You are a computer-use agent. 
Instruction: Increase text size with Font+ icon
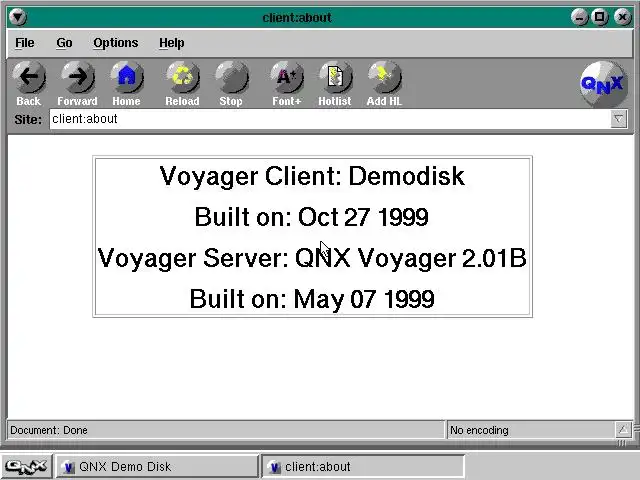[287, 77]
